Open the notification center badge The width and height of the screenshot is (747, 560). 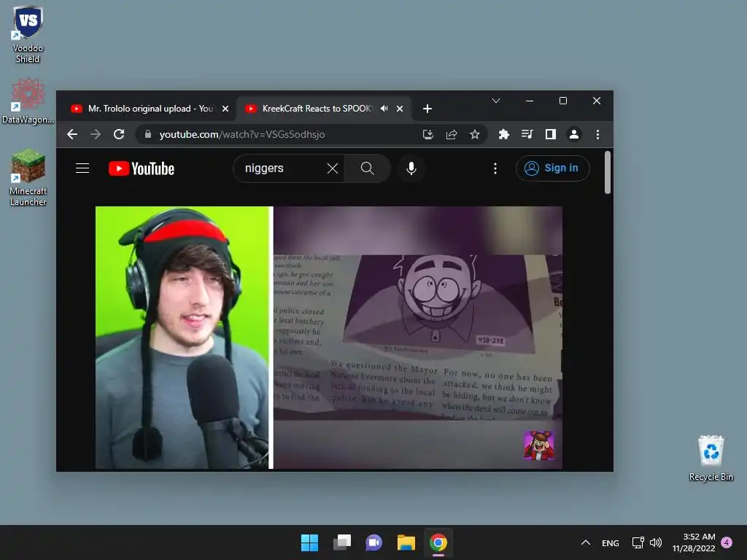727,542
